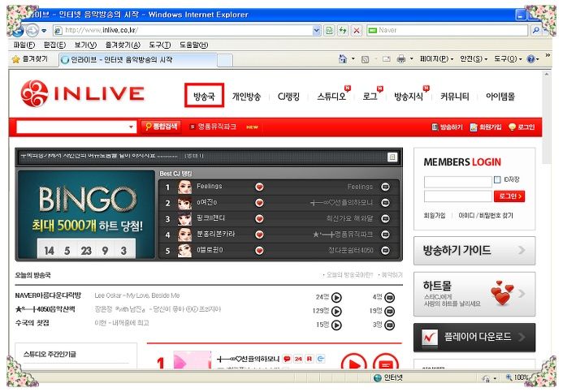Expand the site search box dropdown arrow
The height and width of the screenshot is (392, 563).
pyautogui.click(x=131, y=127)
